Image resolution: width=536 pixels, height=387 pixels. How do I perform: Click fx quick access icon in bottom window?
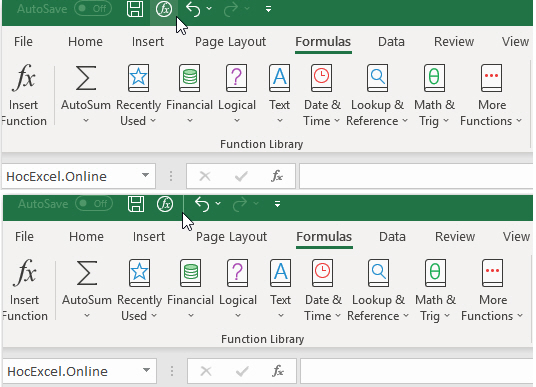coord(165,204)
